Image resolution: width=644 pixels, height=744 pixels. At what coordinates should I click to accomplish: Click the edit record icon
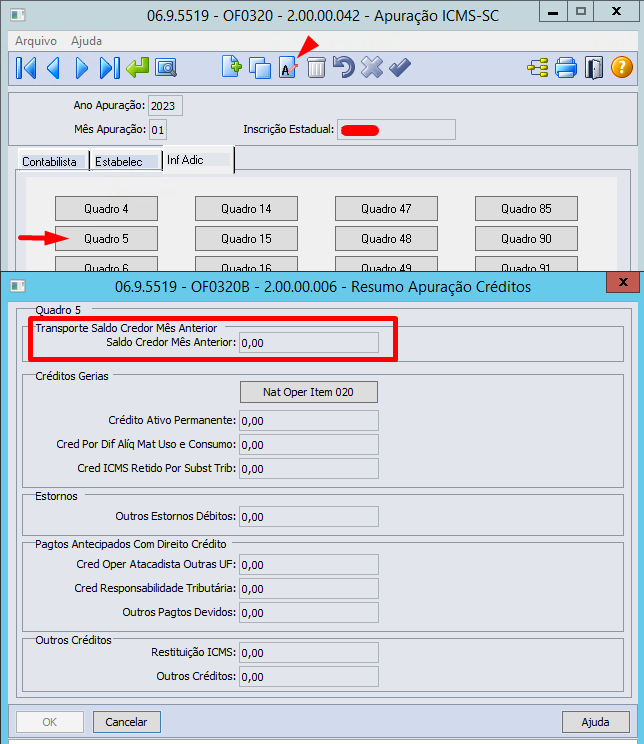point(288,68)
